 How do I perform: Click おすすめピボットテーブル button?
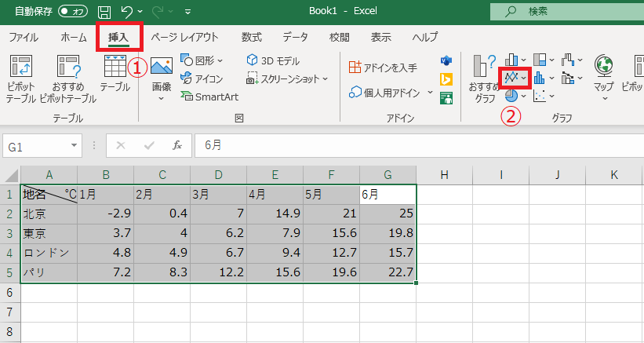coord(68,78)
